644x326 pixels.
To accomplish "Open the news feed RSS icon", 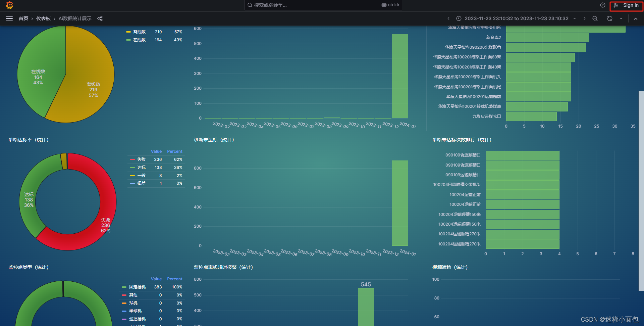I will pyautogui.click(x=616, y=5).
